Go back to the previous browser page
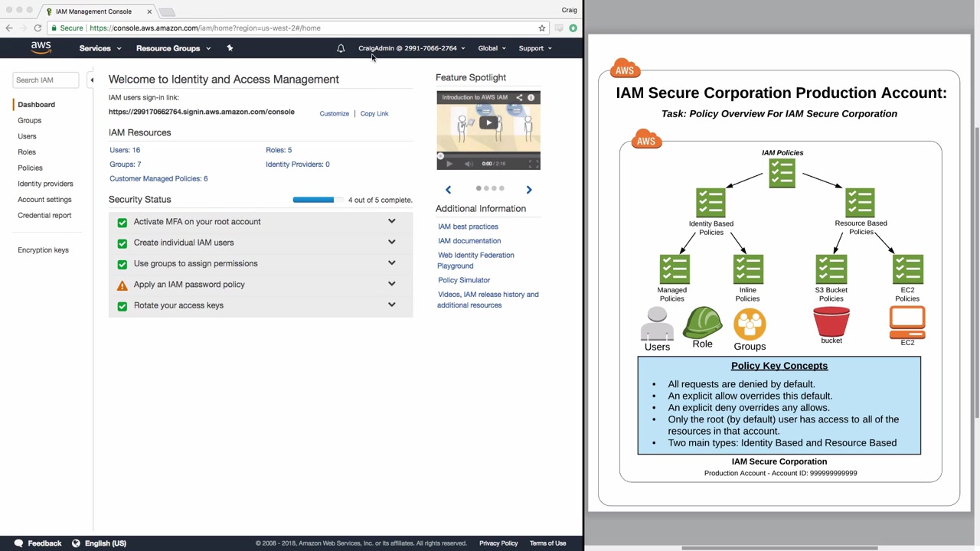Image resolution: width=980 pixels, height=551 pixels. pos(9,28)
